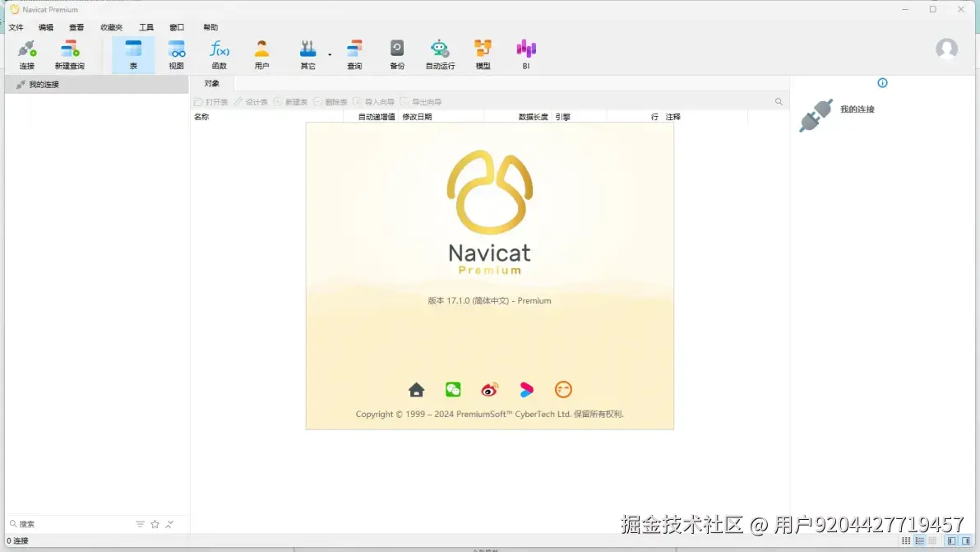Click the version text '版本 17.1.0'
Screen dimensions: 980x552
(x=448, y=301)
